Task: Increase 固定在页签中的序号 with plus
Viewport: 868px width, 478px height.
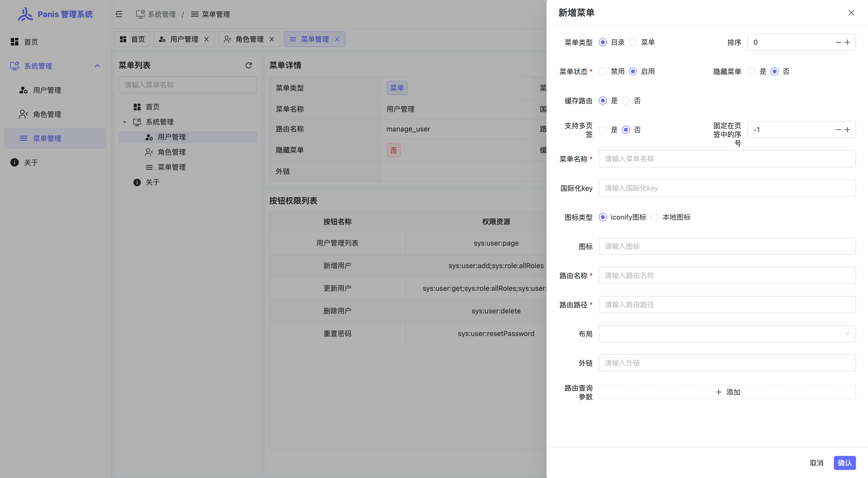Action: [x=847, y=130]
